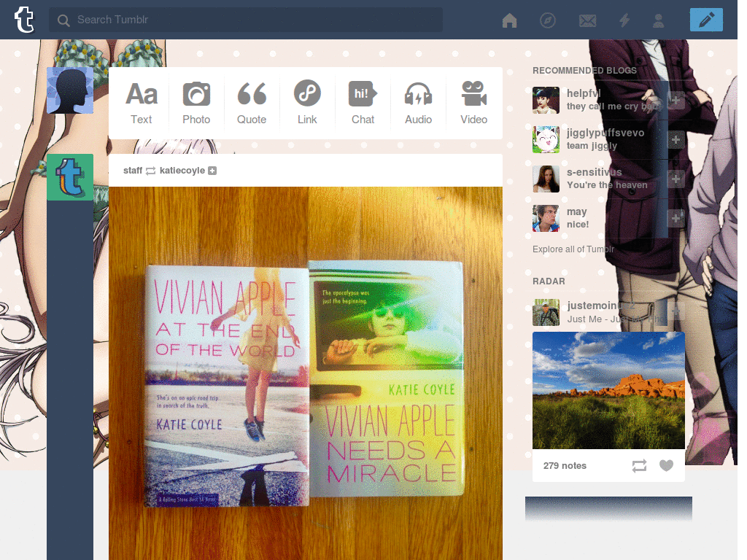Open the Explore compass icon
Viewport: 747px width, 560px height.
[548, 20]
